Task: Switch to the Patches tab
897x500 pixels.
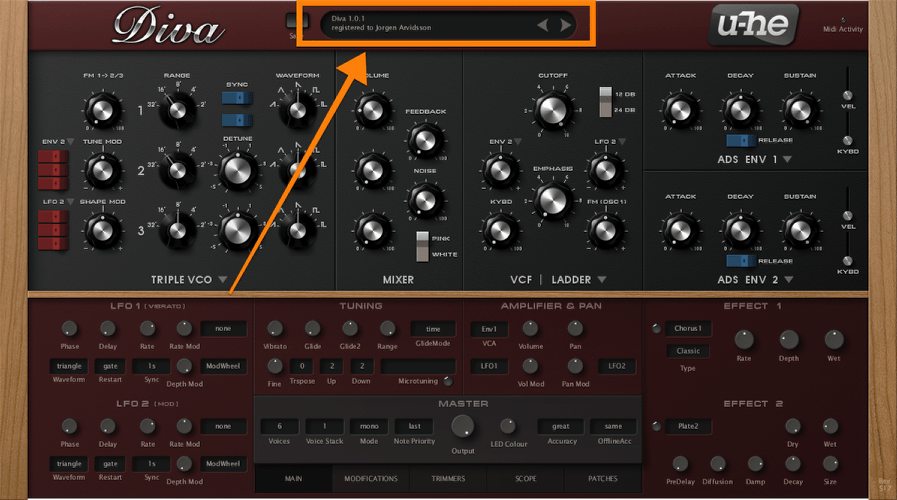Action: [603, 479]
